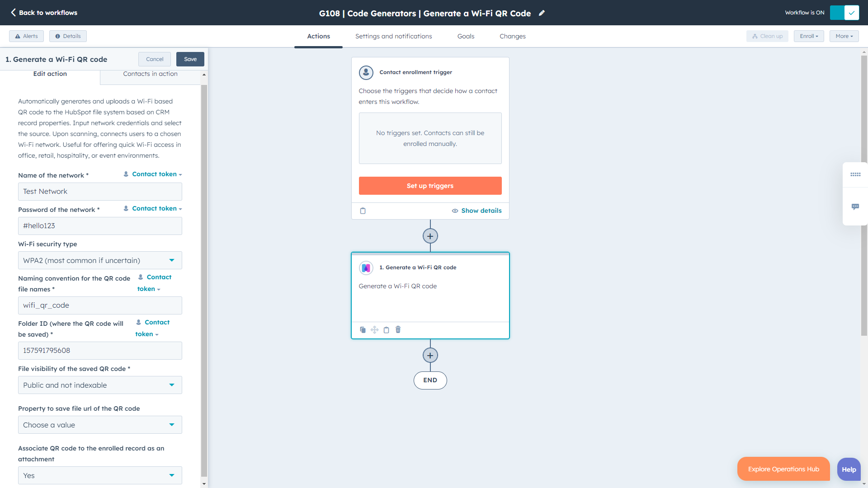Click Set up triggers
Image resolution: width=868 pixels, height=488 pixels.
click(x=430, y=186)
